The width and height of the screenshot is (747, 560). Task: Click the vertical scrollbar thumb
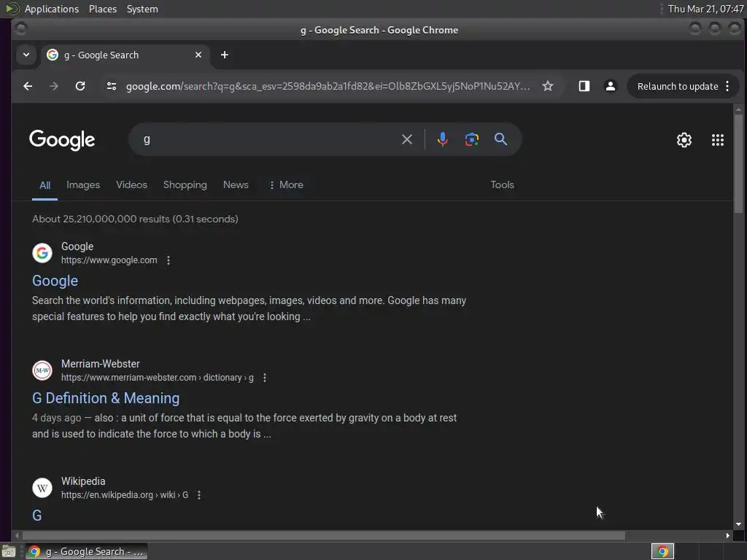coord(738,163)
